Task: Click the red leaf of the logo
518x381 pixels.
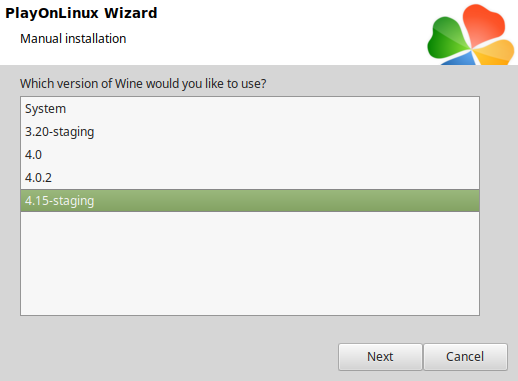Action: [483, 26]
